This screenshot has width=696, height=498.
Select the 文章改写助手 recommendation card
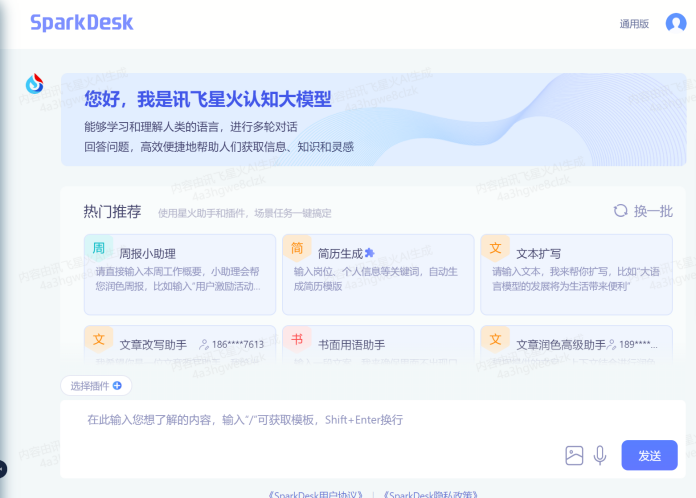[x=178, y=344]
